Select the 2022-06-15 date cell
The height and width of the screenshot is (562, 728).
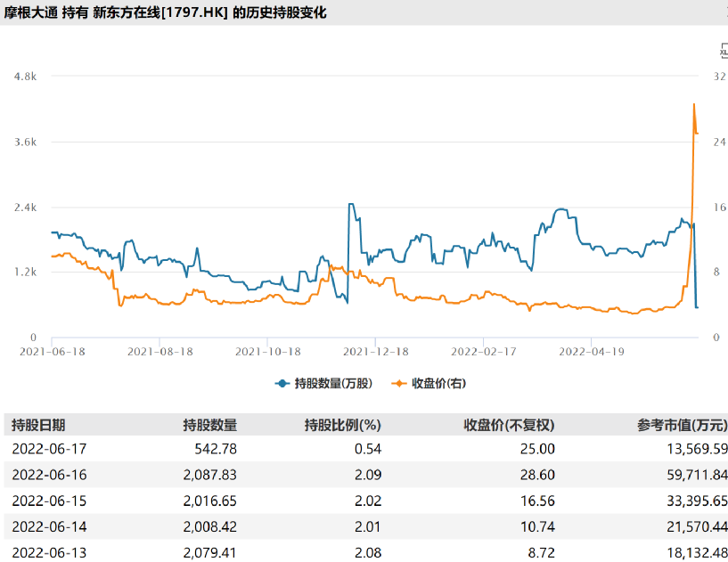click(49, 501)
